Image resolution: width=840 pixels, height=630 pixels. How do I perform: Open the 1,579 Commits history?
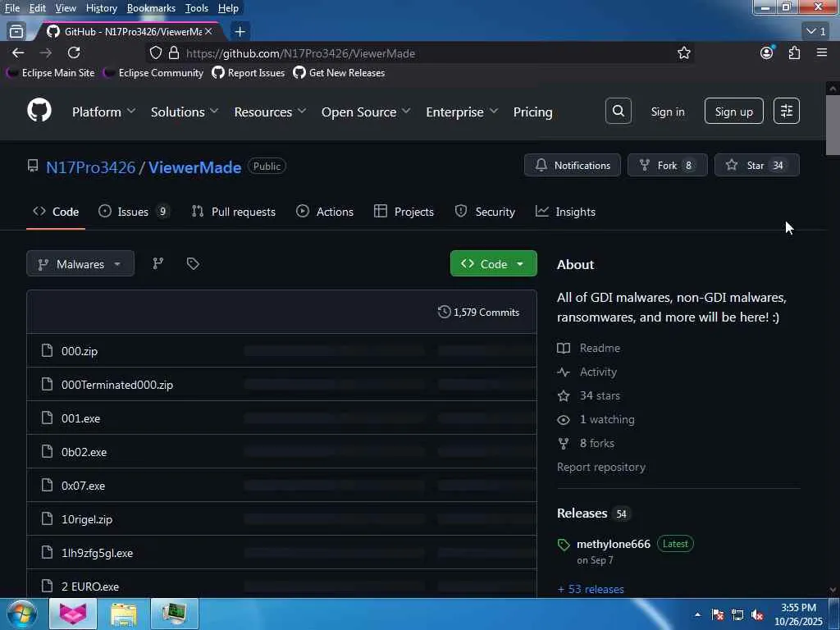[x=478, y=312]
